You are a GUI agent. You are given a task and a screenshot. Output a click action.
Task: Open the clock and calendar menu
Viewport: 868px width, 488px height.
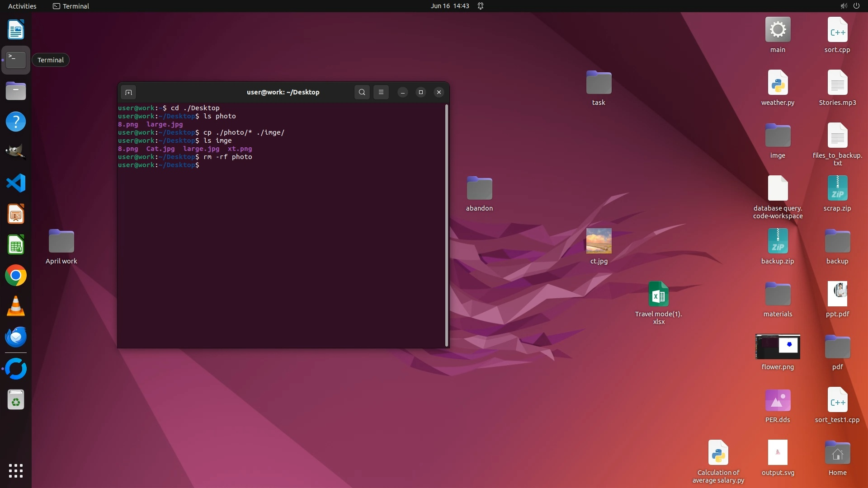click(449, 6)
